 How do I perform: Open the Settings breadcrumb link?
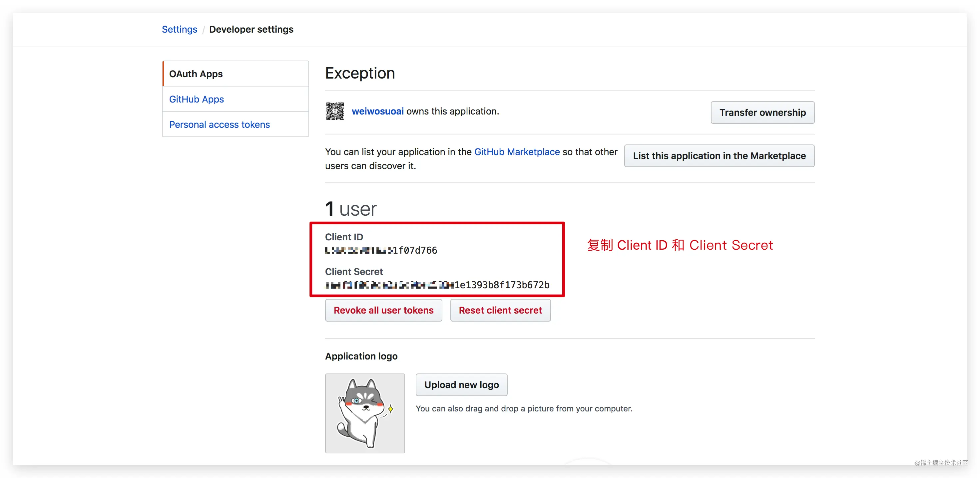[x=179, y=29]
